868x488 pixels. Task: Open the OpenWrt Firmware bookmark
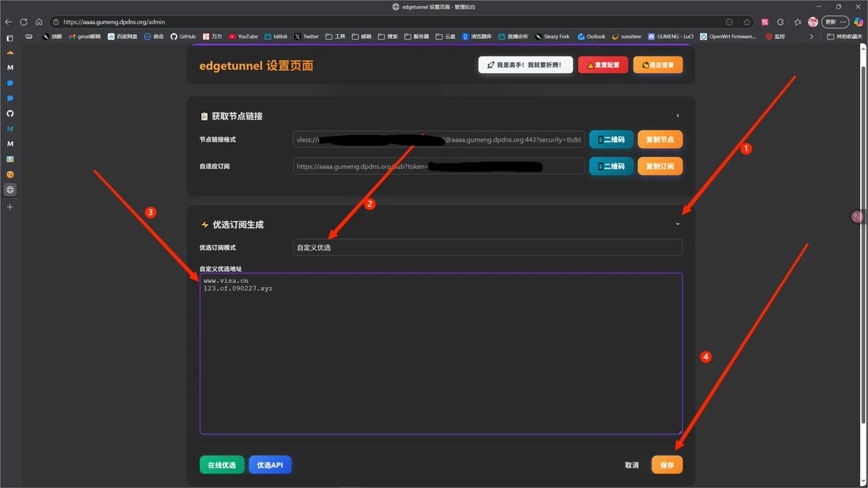[728, 36]
